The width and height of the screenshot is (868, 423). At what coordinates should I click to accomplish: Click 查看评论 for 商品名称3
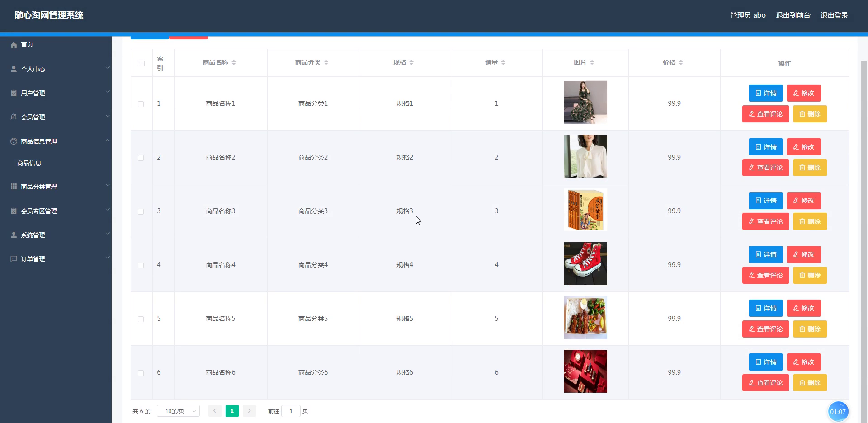pyautogui.click(x=765, y=221)
